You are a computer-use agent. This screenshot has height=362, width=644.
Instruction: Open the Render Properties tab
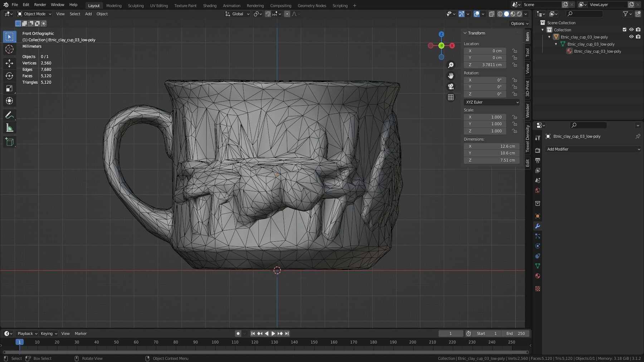tap(538, 150)
